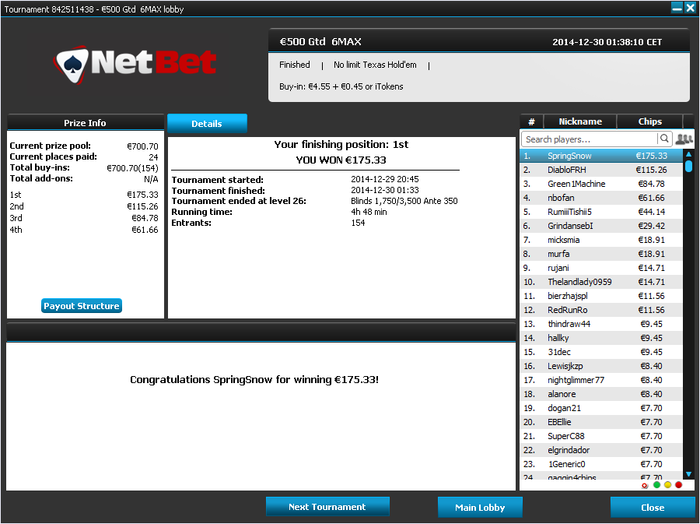This screenshot has height=524, width=700.
Task: Focus the Search players field
Action: (x=589, y=139)
